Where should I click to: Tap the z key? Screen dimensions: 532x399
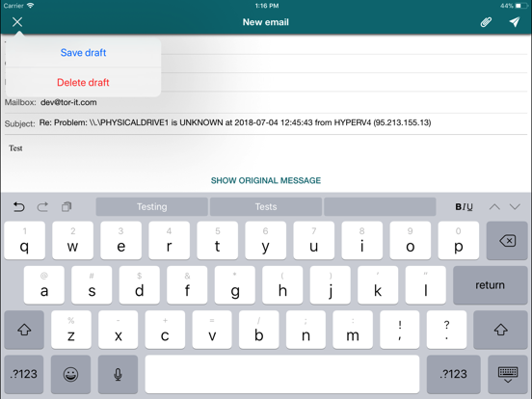71,330
